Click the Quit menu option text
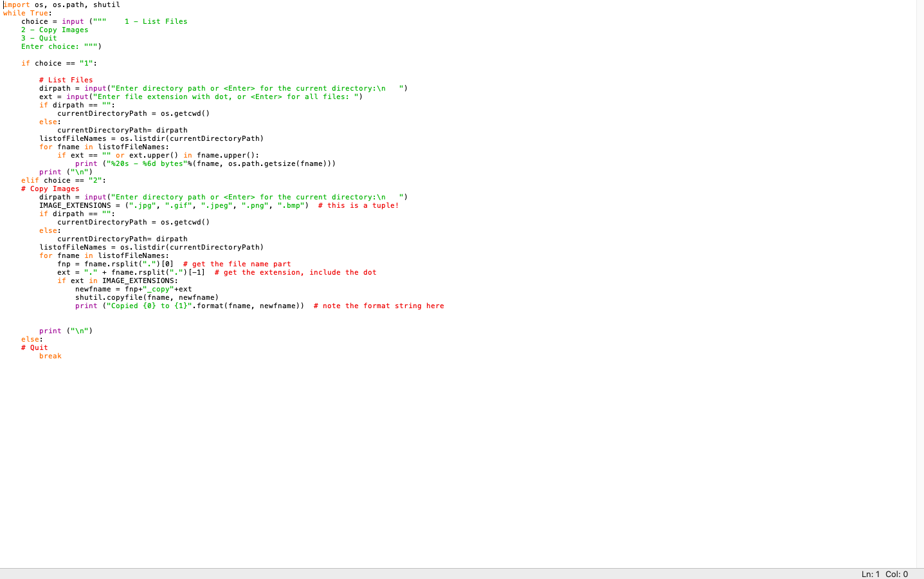This screenshot has width=924, height=579. (x=39, y=38)
